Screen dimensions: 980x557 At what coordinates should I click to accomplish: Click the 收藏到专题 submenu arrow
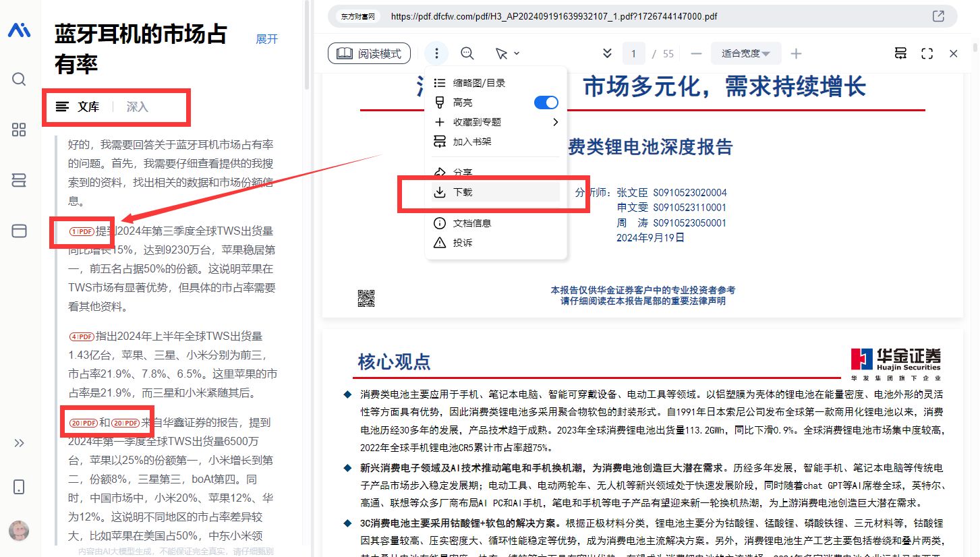556,122
